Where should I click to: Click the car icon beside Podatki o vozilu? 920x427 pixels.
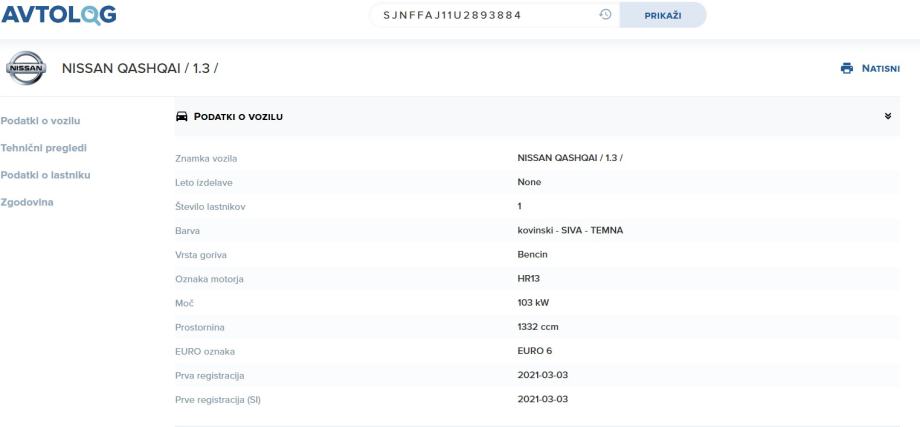(182, 116)
